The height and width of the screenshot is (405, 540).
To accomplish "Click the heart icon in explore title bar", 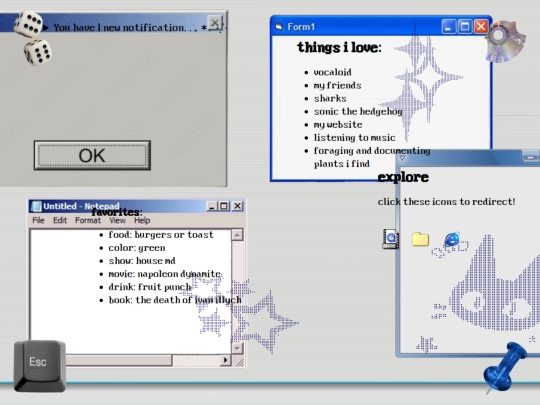I will [x=402, y=158].
